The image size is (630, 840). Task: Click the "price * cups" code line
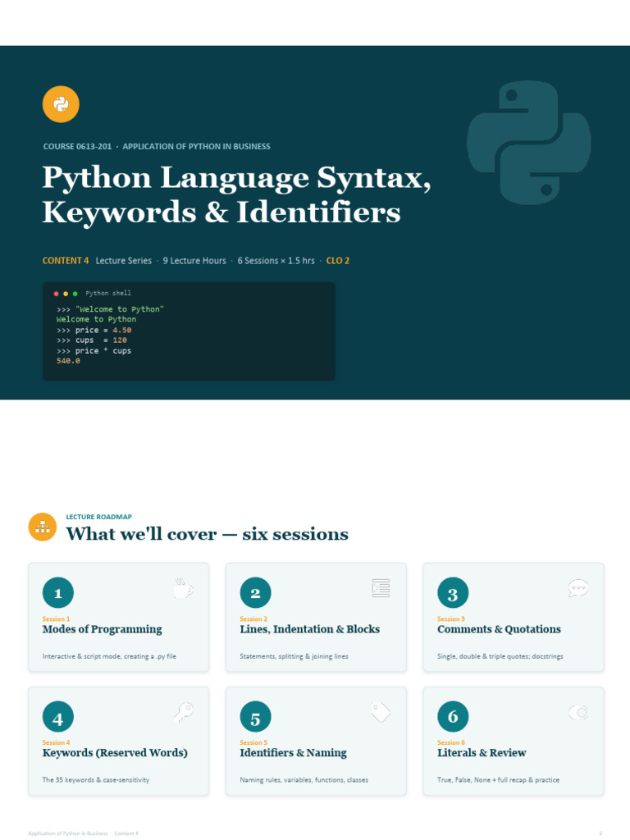click(x=94, y=351)
